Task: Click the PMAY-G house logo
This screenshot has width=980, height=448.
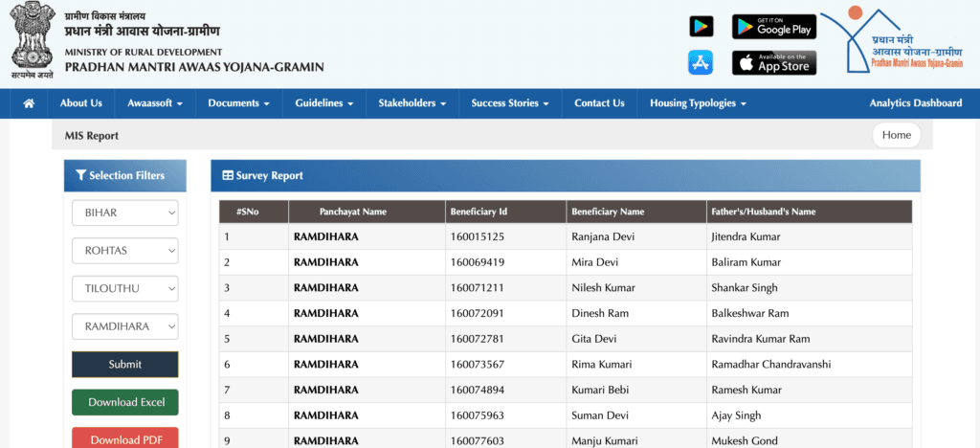Action: (893, 40)
